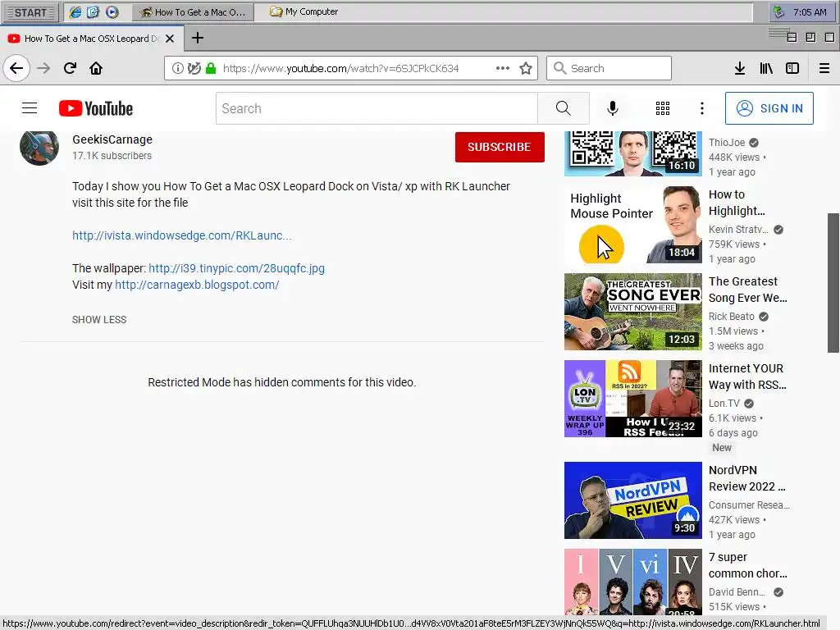Click the 17.1K subscribers text
Viewport: 840px width, 630px height.
tap(112, 156)
